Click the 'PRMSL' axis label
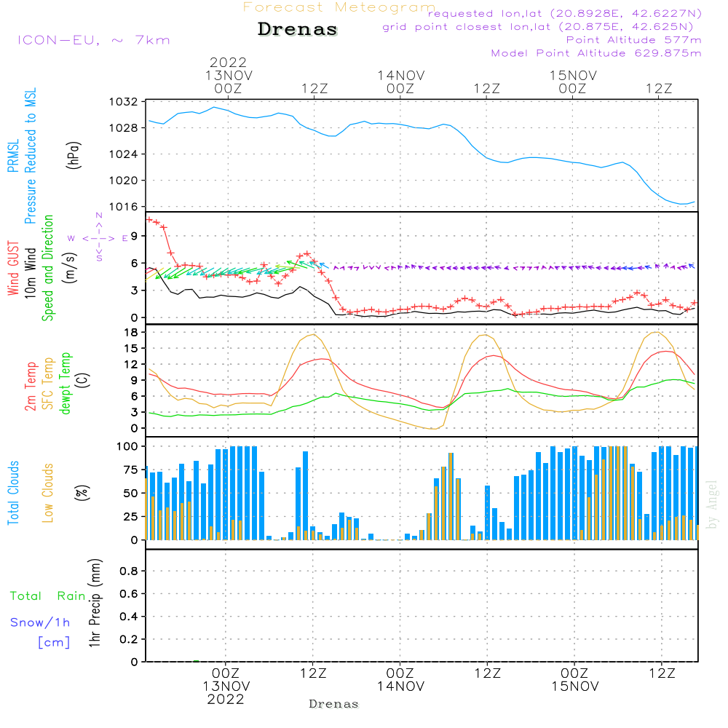The height and width of the screenshot is (728, 728). pyautogui.click(x=13, y=156)
